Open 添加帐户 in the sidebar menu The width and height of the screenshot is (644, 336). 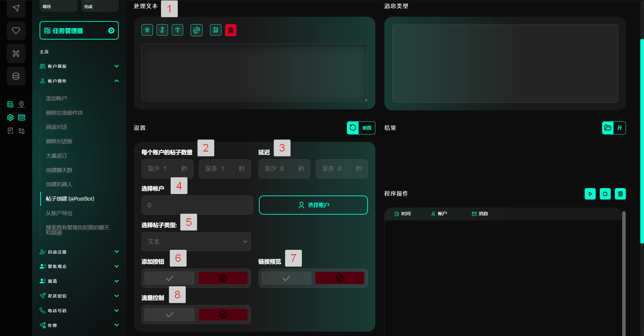coord(56,99)
